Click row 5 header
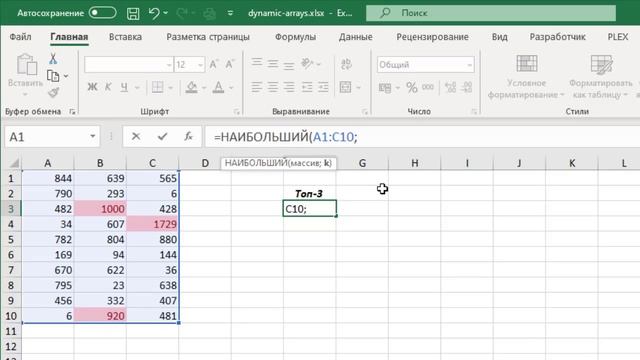640x360 pixels. (x=11, y=239)
